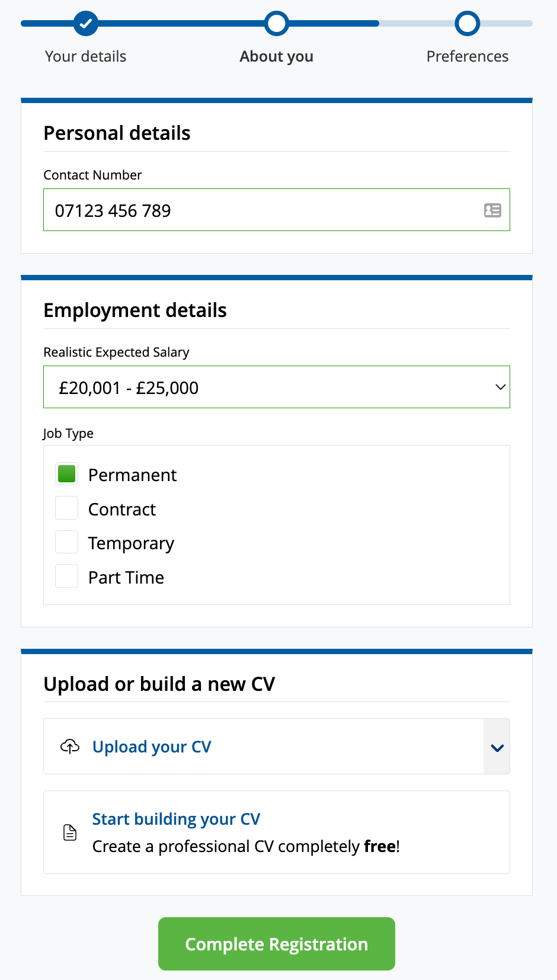Tick the Contract job type checkbox
557x980 pixels.
[67, 508]
